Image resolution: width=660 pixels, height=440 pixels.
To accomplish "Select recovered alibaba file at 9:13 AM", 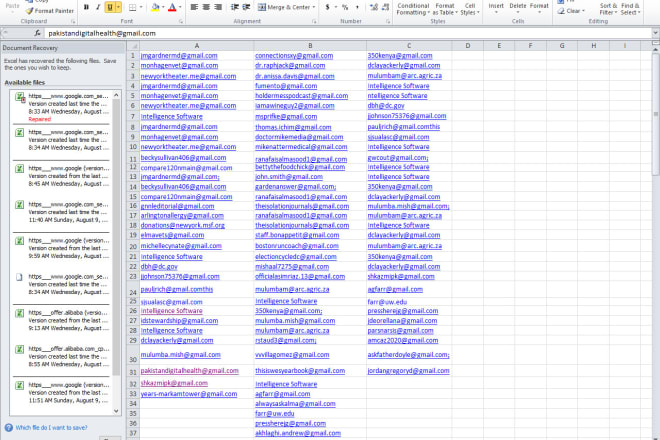I will pos(63,320).
